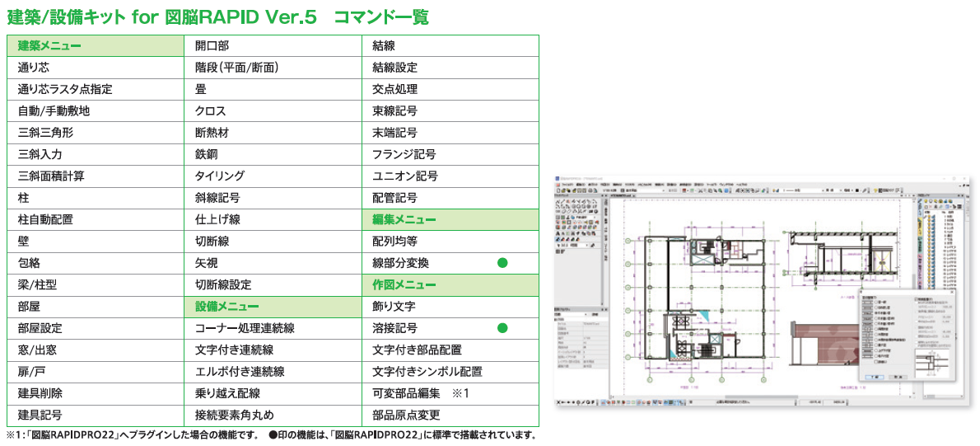Select the 断熱材 cell

(x=273, y=133)
